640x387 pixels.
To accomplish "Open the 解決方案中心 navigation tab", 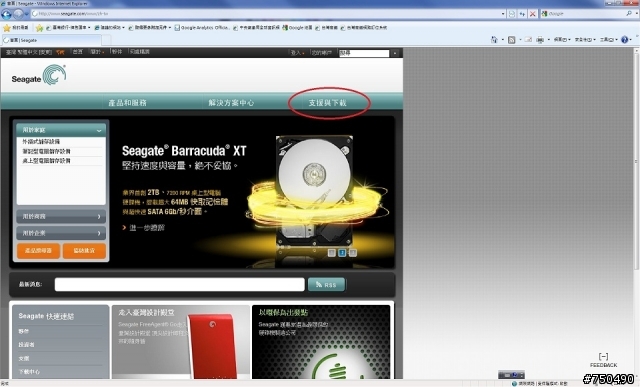I will click(x=231, y=103).
